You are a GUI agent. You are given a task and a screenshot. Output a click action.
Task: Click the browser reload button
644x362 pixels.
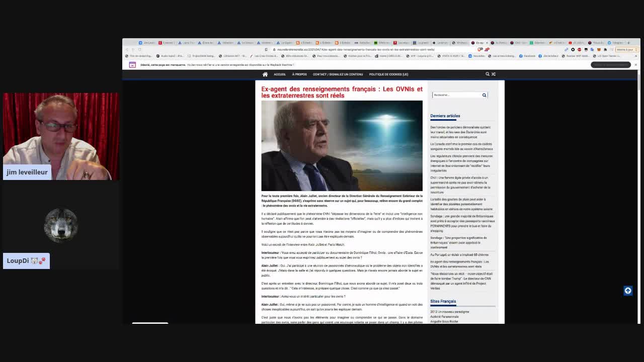139,50
